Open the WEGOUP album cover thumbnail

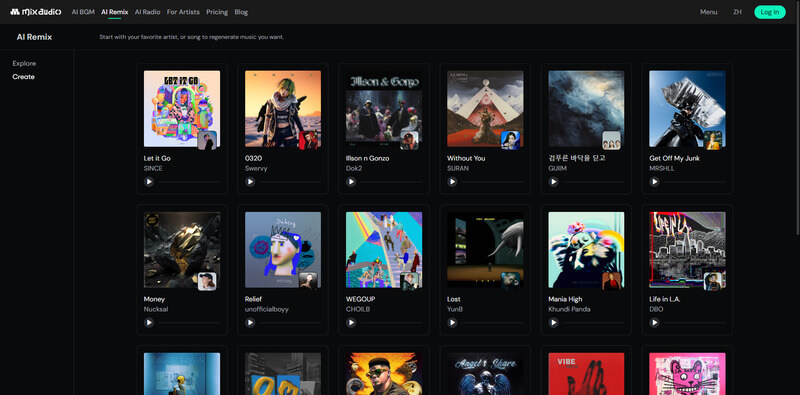[384, 250]
